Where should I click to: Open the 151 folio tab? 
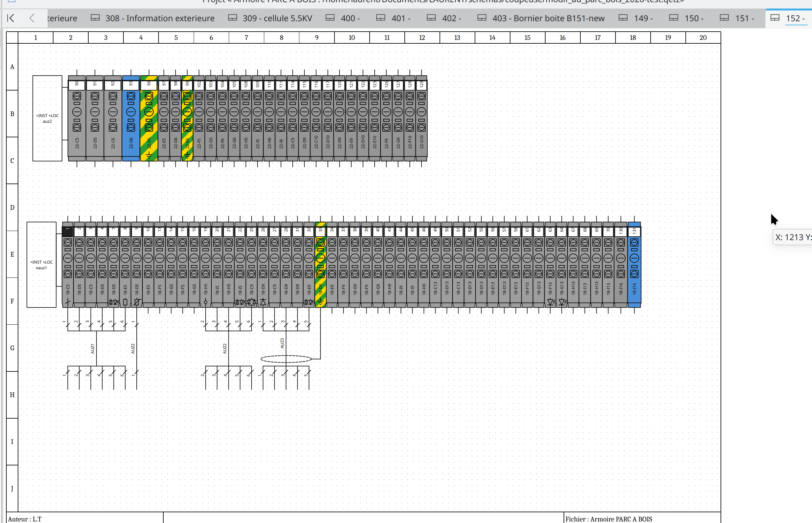click(x=738, y=18)
